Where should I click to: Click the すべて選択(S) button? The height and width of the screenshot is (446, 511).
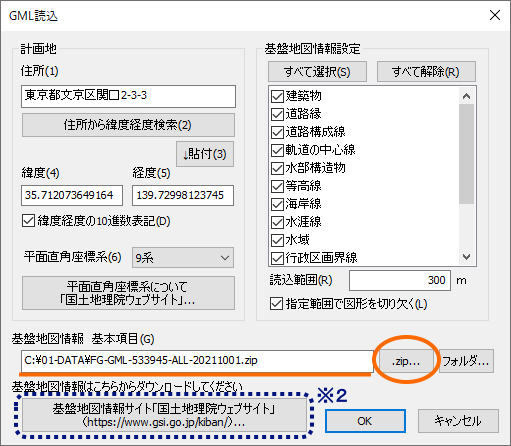point(317,71)
